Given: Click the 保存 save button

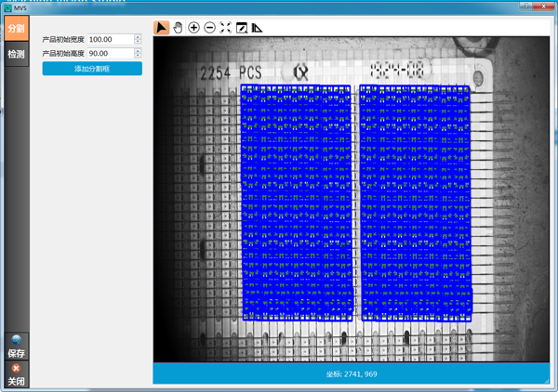Looking at the screenshot, I should [16, 346].
